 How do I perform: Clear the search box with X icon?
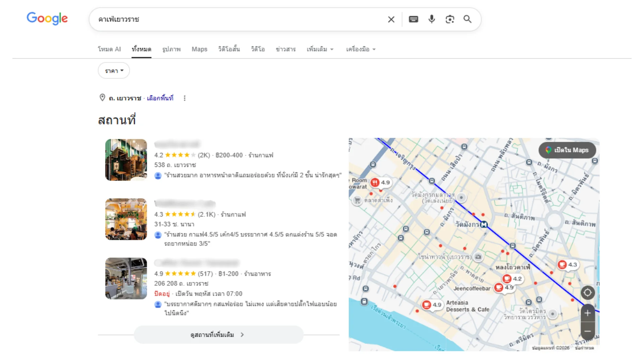(391, 19)
